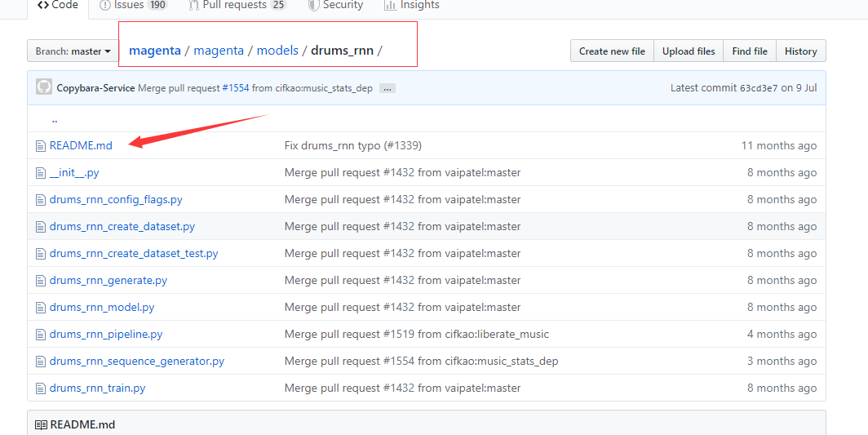Click the book icon in README.md header
868x435 pixels.
click(x=41, y=425)
